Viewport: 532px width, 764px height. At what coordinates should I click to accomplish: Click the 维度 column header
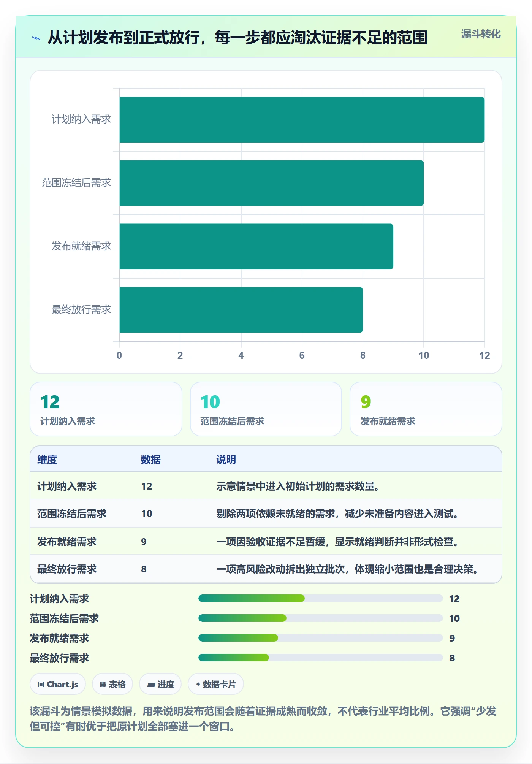(47, 460)
